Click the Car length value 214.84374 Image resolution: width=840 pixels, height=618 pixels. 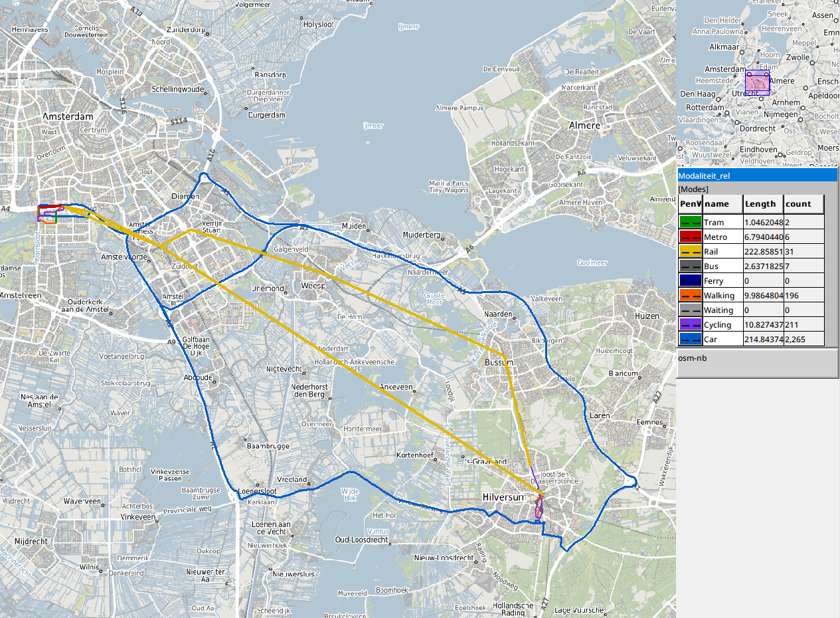[x=763, y=340]
